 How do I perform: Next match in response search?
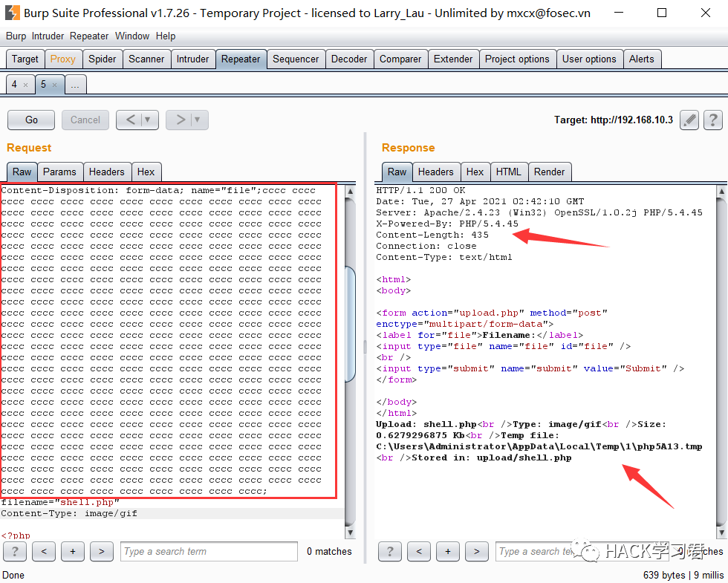[x=477, y=551]
